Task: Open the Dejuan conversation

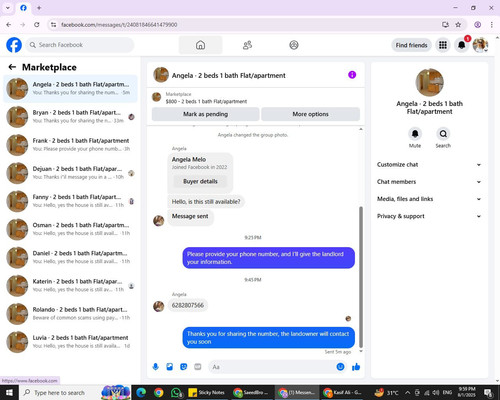Action: click(70, 173)
